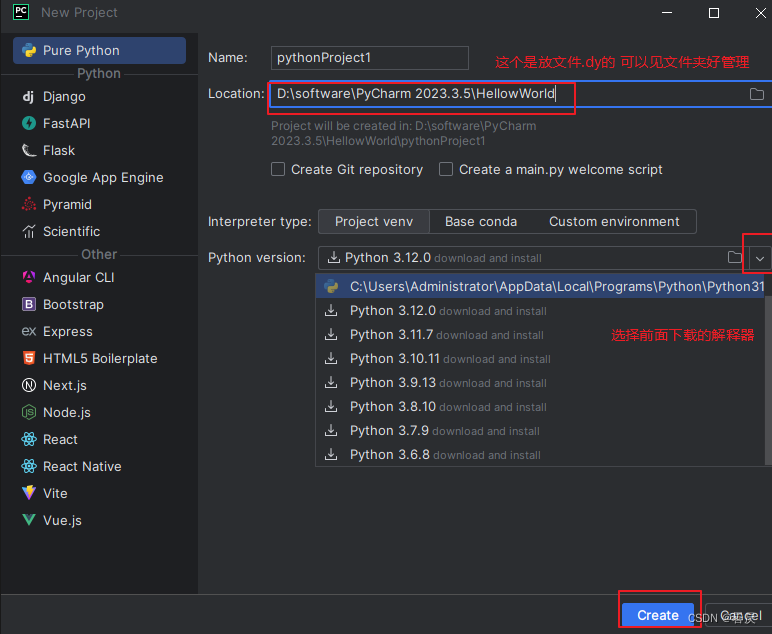Image resolution: width=772 pixels, height=634 pixels.
Task: Pick the FastAPI project icon
Action: tap(29, 123)
